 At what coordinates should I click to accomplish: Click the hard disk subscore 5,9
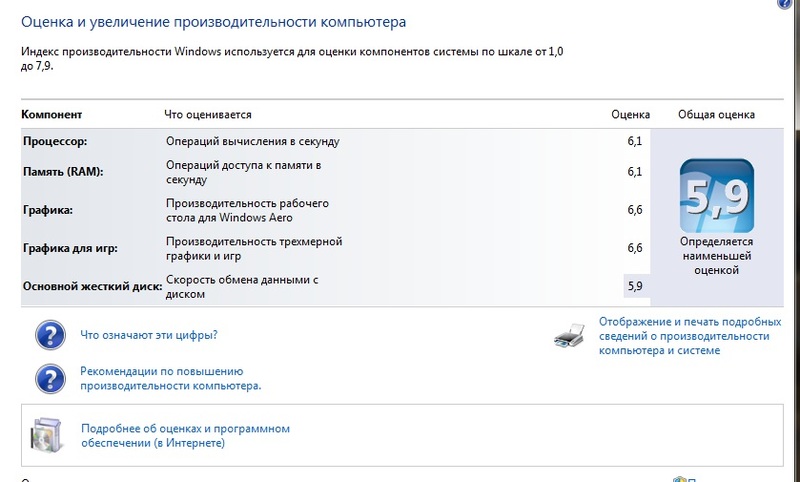coord(634,287)
